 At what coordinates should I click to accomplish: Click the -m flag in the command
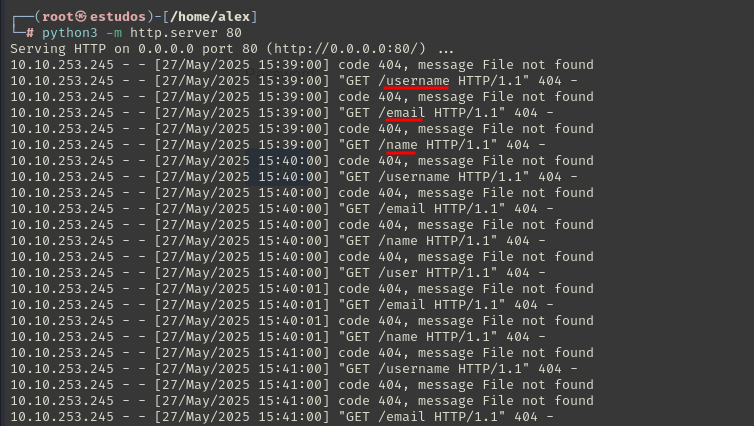click(x=114, y=33)
